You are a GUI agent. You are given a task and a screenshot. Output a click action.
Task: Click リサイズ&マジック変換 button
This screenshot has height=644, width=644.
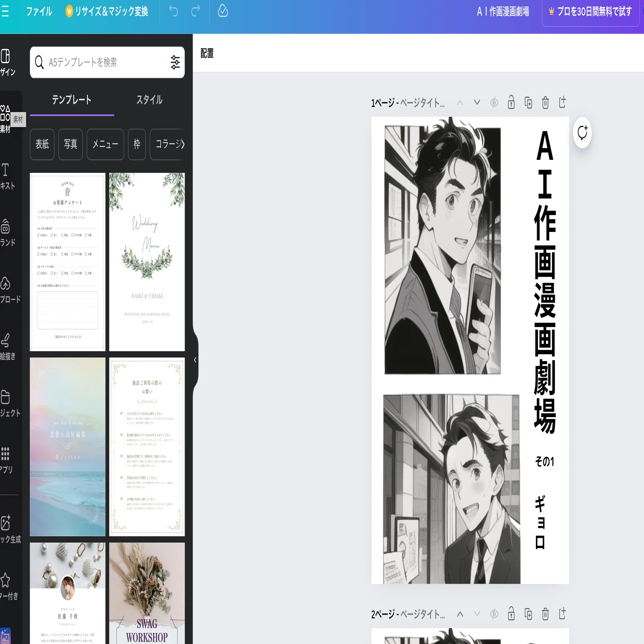point(107,11)
